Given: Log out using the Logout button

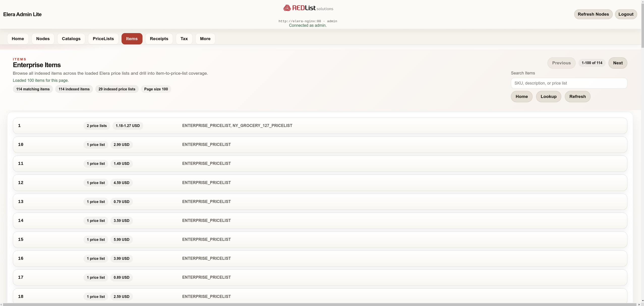Looking at the screenshot, I should point(626,14).
